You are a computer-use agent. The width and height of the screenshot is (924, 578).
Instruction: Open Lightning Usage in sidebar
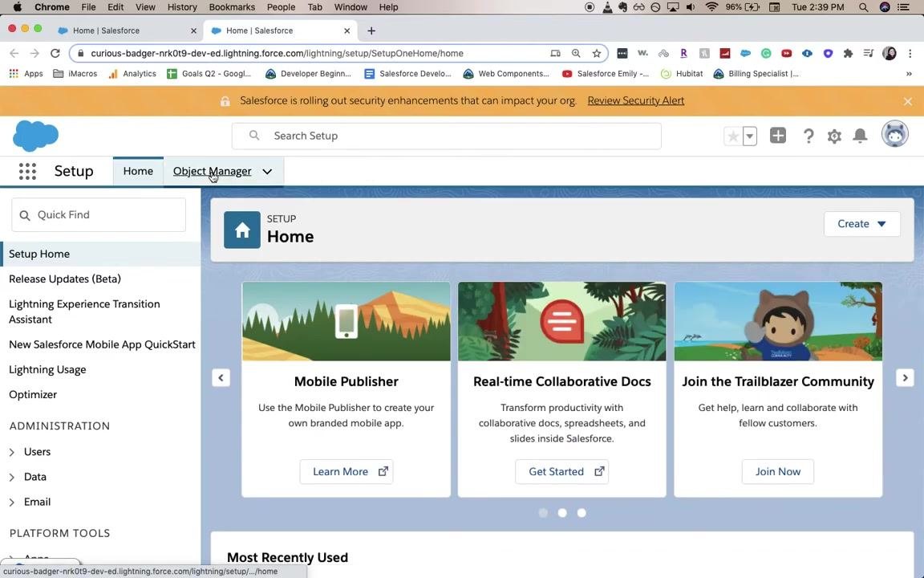click(x=47, y=370)
